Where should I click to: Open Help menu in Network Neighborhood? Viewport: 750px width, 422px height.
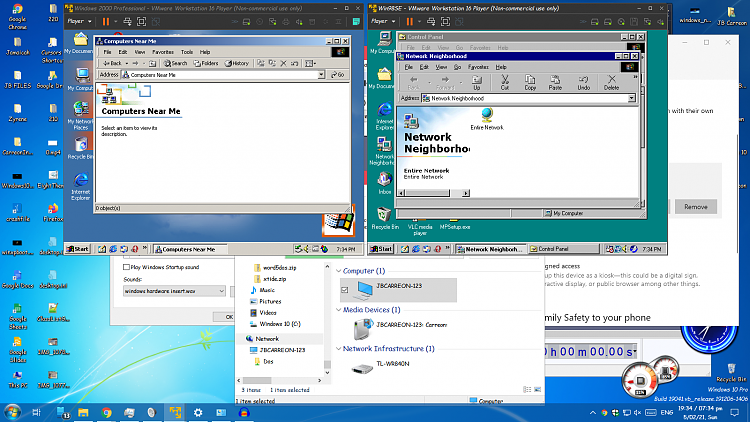click(501, 67)
